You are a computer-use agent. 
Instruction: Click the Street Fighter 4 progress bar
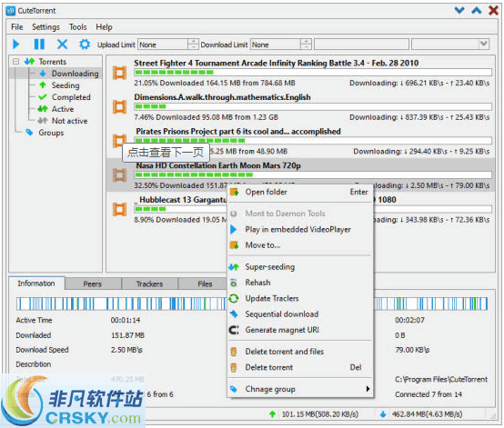pyautogui.click(x=313, y=73)
